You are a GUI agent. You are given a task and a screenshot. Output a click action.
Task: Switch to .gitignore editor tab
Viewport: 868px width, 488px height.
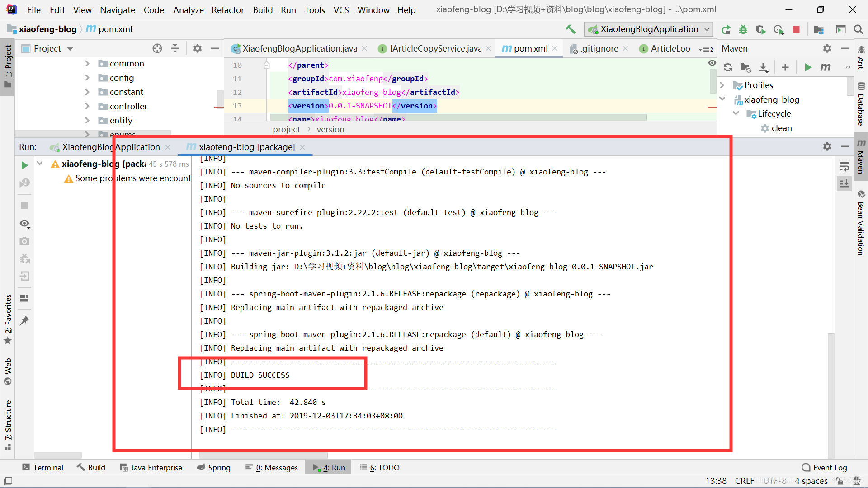pyautogui.click(x=599, y=48)
